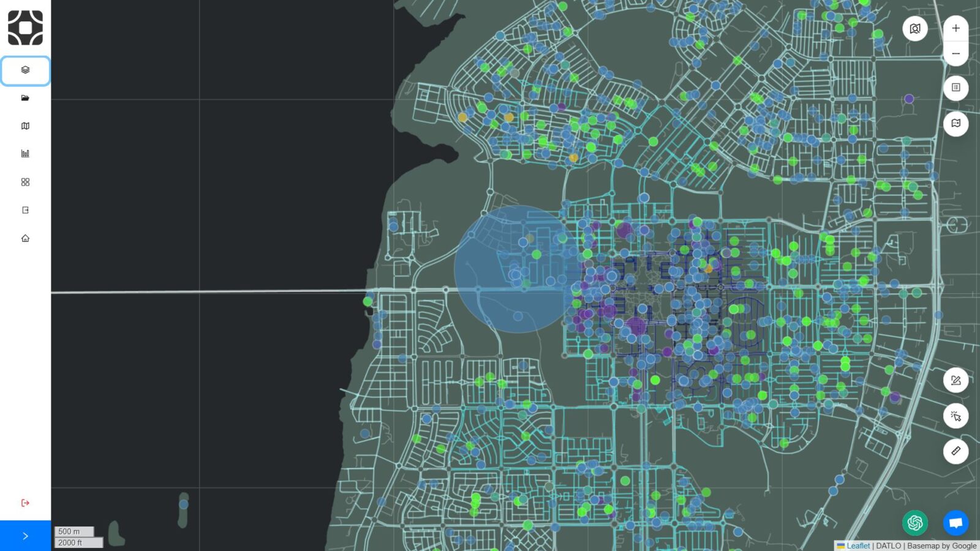Activate the click-select cursor tool
The image size is (980, 551).
click(x=956, y=416)
